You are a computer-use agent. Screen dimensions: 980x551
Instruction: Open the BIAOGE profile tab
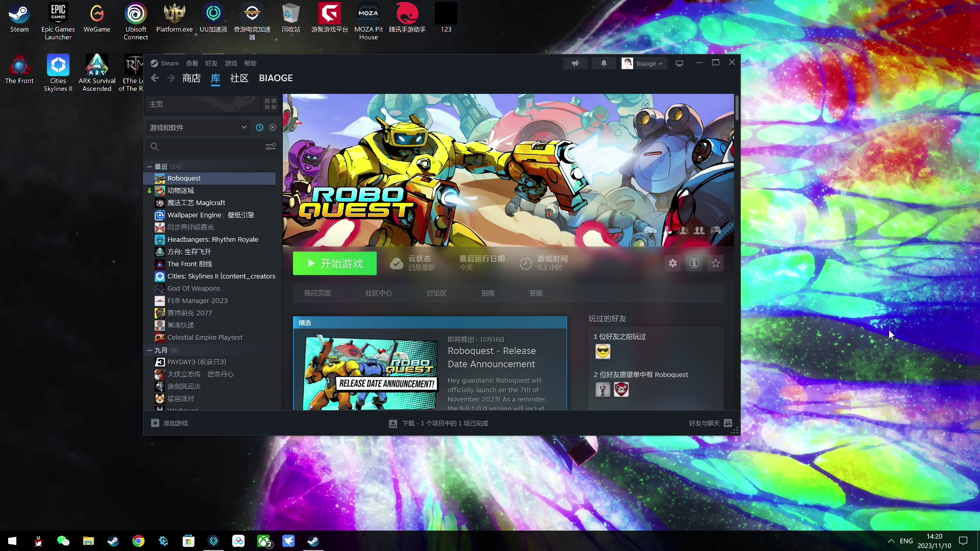tap(276, 78)
